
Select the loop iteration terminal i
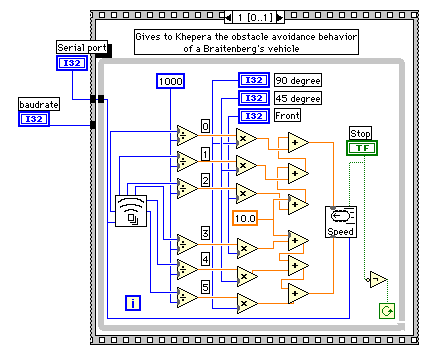tap(133, 303)
